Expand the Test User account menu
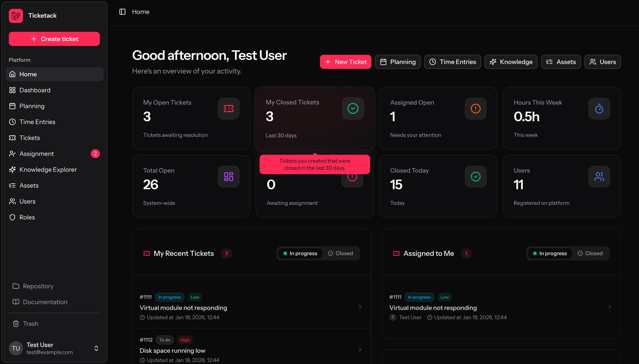The width and height of the screenshot is (639, 364). (x=96, y=348)
